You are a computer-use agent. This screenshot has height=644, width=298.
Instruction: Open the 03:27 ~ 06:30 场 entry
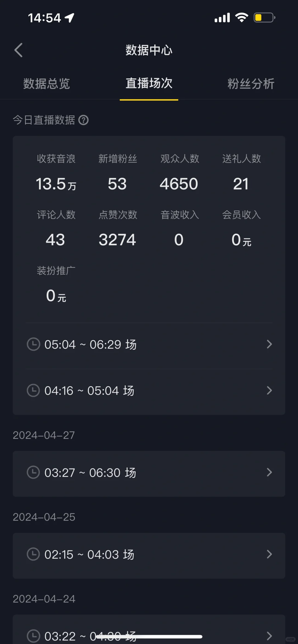pos(90,473)
